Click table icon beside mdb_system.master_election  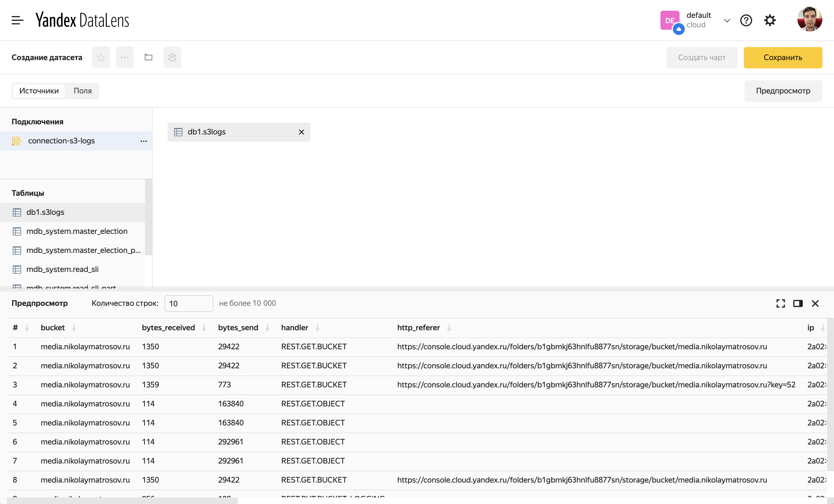click(x=17, y=231)
